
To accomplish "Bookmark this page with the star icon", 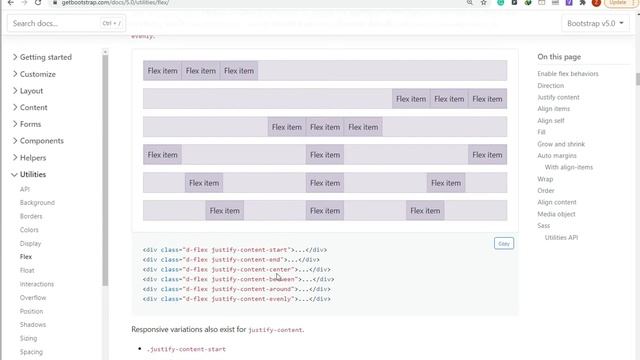I will point(484,2).
